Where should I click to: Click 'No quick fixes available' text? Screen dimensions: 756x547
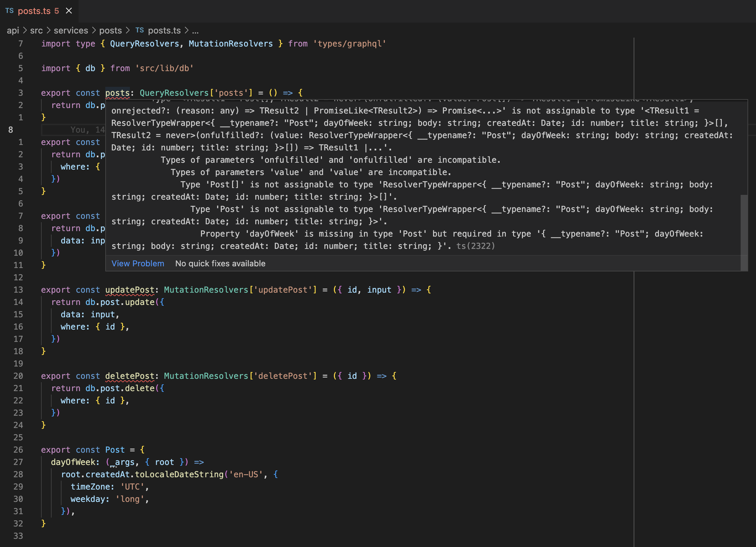220,264
